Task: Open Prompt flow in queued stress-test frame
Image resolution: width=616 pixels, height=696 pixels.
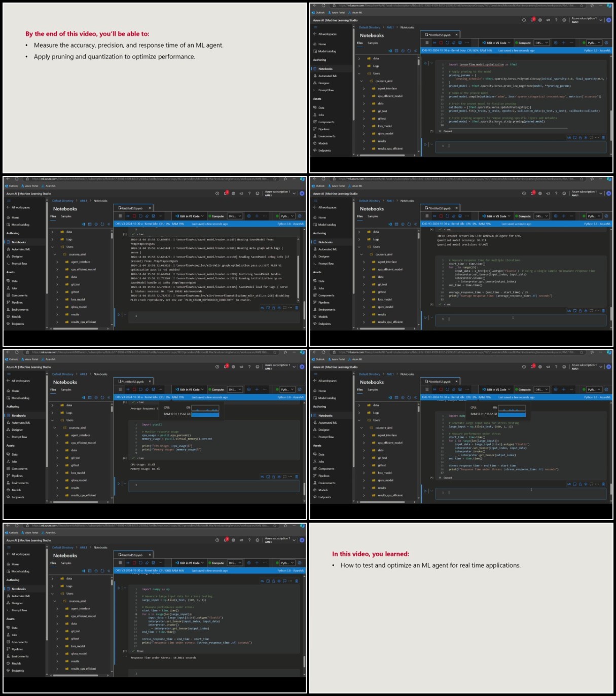Action: (x=326, y=437)
